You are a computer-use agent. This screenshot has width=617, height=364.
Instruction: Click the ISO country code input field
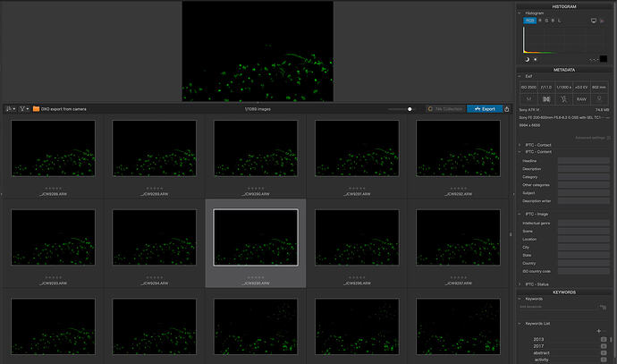click(584, 271)
